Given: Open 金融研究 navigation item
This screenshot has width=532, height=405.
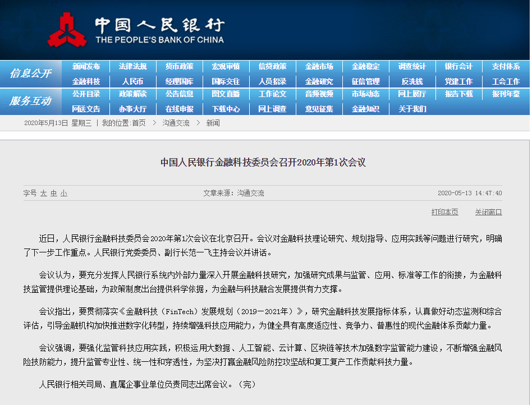Looking at the screenshot, I should (319, 81).
